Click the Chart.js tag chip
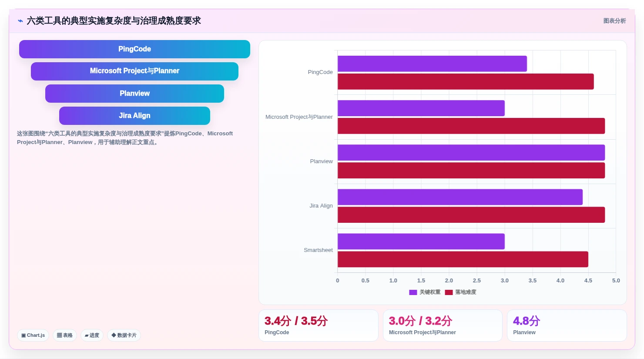Screen dimensions: 644x359 pyautogui.click(x=33, y=335)
